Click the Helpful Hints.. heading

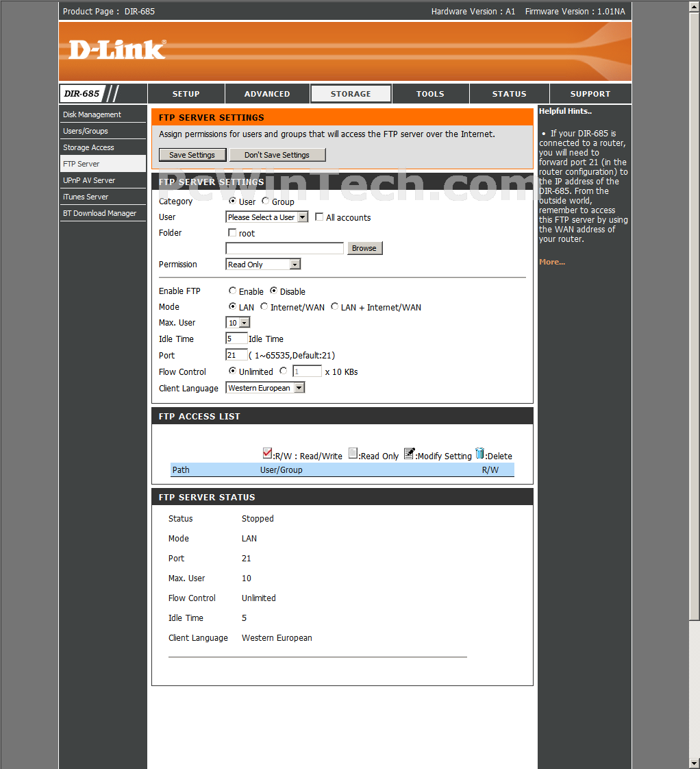[565, 111]
